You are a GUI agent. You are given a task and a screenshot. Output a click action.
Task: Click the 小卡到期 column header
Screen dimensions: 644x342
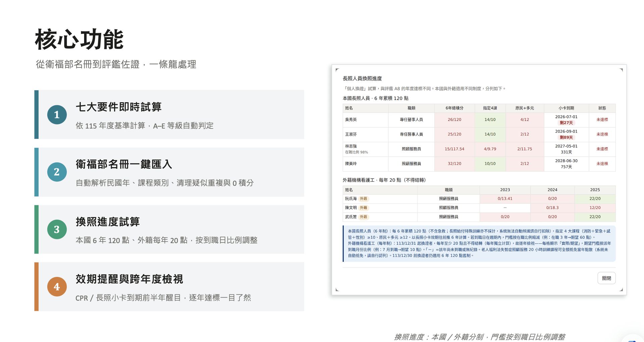coord(566,108)
